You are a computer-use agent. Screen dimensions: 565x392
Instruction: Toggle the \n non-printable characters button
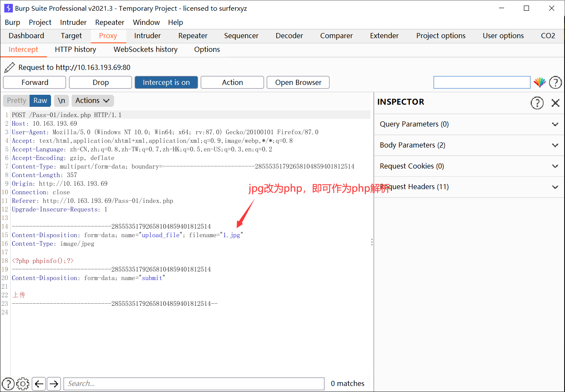pos(61,100)
